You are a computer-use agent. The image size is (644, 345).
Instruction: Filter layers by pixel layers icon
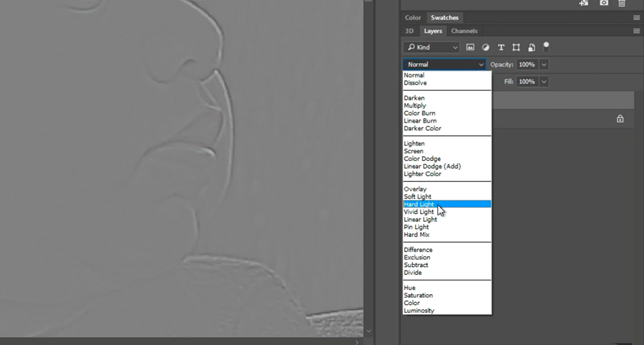pyautogui.click(x=470, y=47)
